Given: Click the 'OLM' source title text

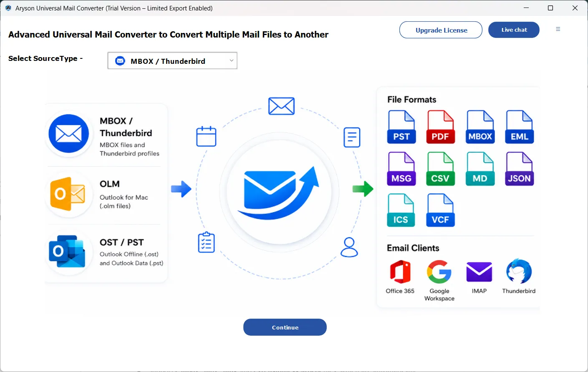Looking at the screenshot, I should 110,184.
